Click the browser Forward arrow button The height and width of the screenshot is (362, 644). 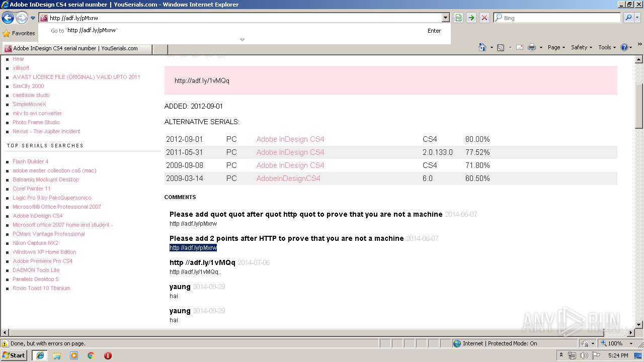22,18
